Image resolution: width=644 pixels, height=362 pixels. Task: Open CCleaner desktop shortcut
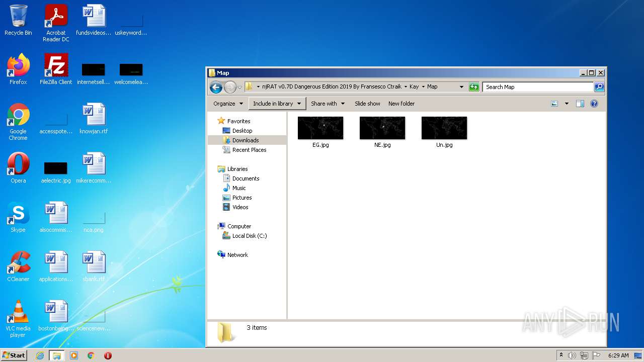pyautogui.click(x=18, y=266)
